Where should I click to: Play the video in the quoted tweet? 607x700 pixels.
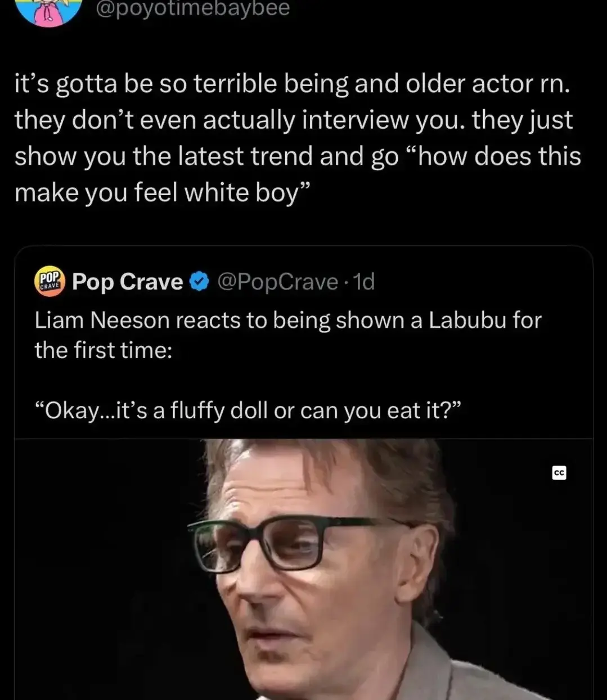pyautogui.click(x=304, y=569)
